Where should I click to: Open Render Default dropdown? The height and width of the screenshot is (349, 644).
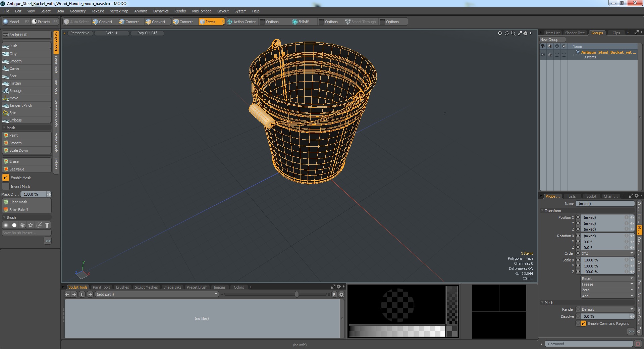click(607, 309)
